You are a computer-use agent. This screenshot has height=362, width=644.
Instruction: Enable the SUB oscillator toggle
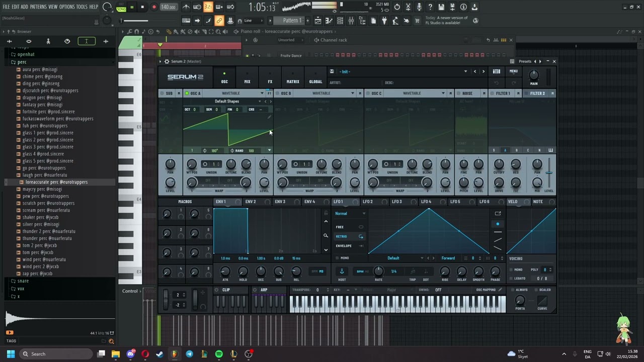tap(162, 93)
